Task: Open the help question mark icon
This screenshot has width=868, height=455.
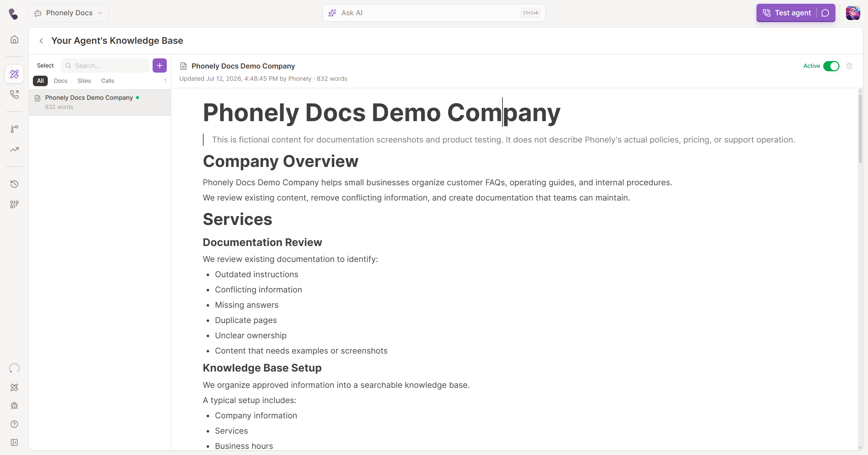Action: (14, 424)
